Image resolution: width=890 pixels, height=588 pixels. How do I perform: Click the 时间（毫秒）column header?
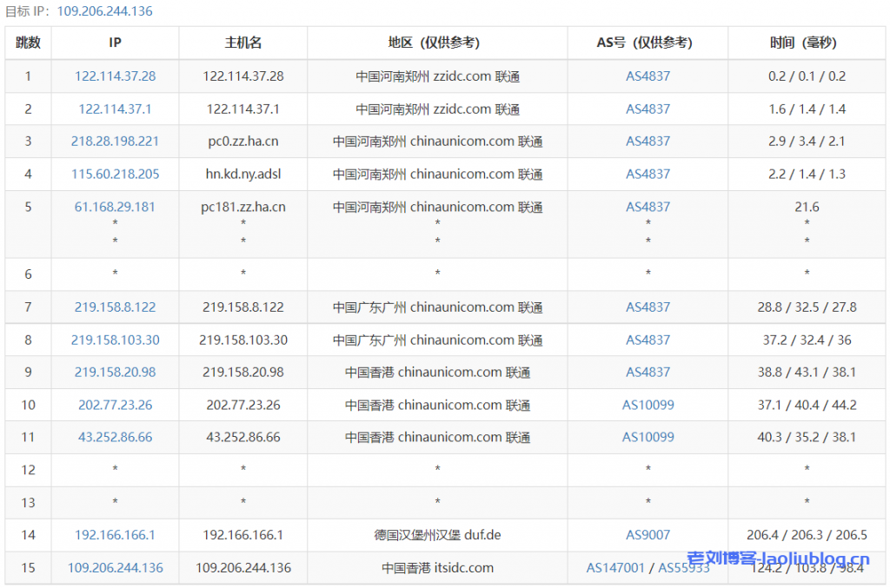click(x=807, y=43)
